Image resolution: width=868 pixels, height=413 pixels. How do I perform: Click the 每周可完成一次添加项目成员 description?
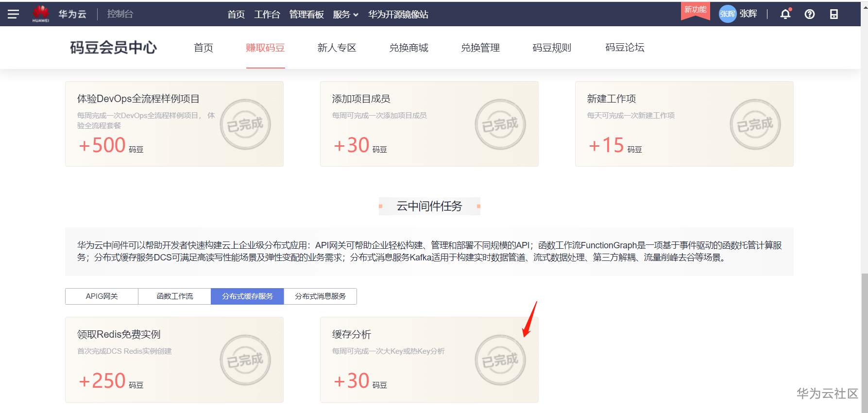pyautogui.click(x=379, y=116)
